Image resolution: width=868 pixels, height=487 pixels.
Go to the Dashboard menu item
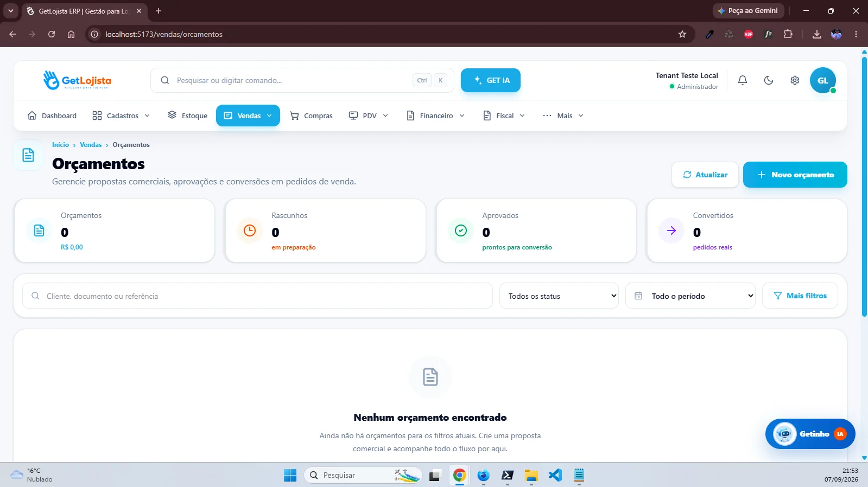[52, 116]
